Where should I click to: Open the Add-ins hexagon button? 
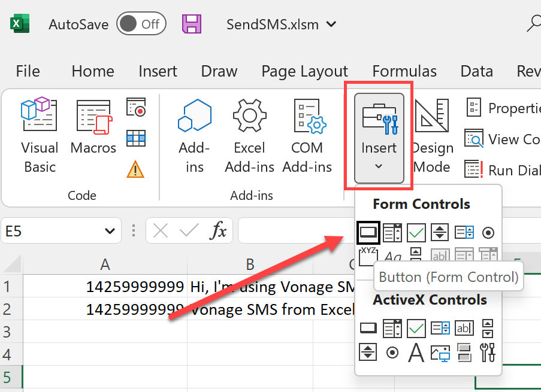194,135
